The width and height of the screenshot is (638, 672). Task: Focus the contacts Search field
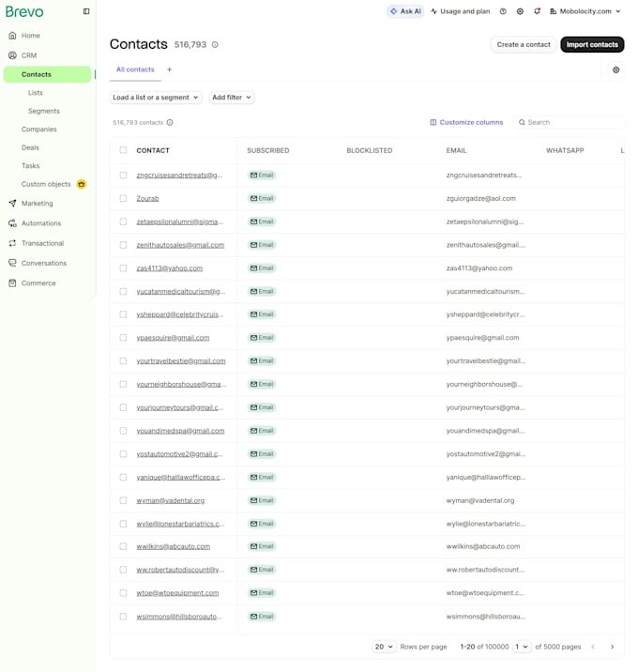tap(569, 123)
